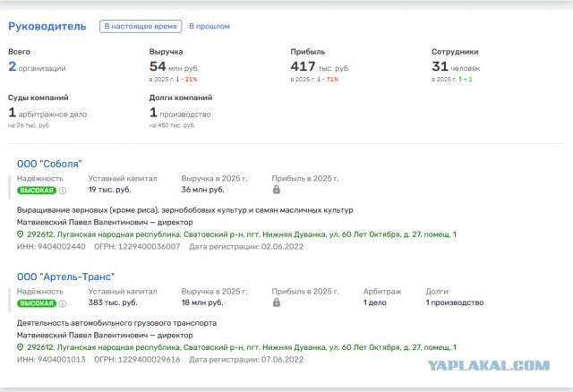Click the director name line under Соболя
573x392 pixels.
[105, 222]
